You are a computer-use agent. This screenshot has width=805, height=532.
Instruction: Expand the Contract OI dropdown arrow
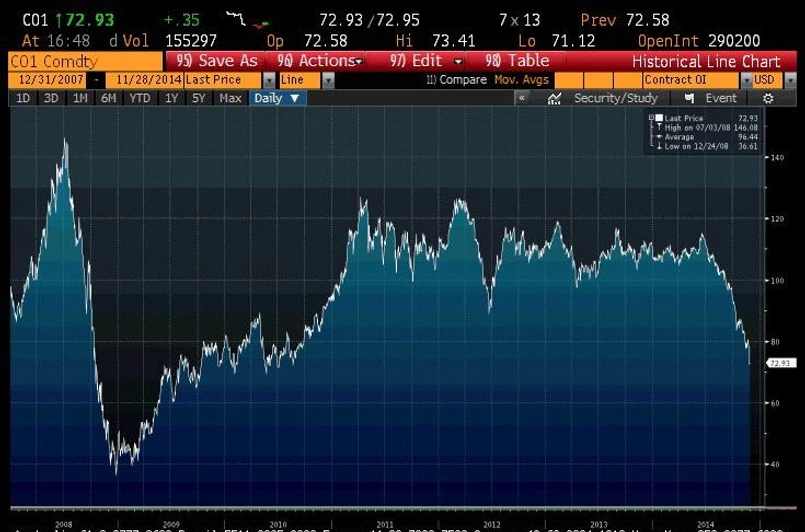746,81
